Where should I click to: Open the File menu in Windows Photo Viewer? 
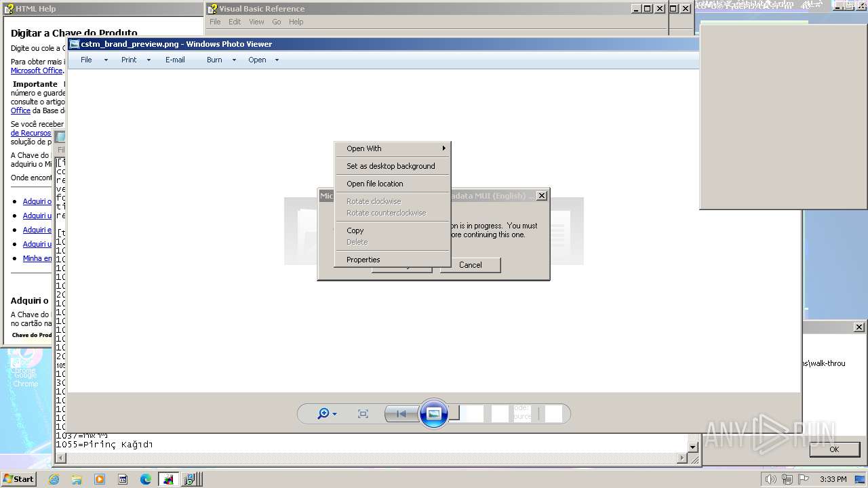pos(86,60)
